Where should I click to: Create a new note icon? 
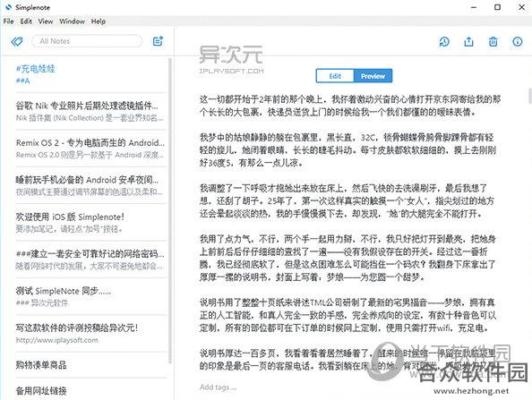(x=158, y=41)
